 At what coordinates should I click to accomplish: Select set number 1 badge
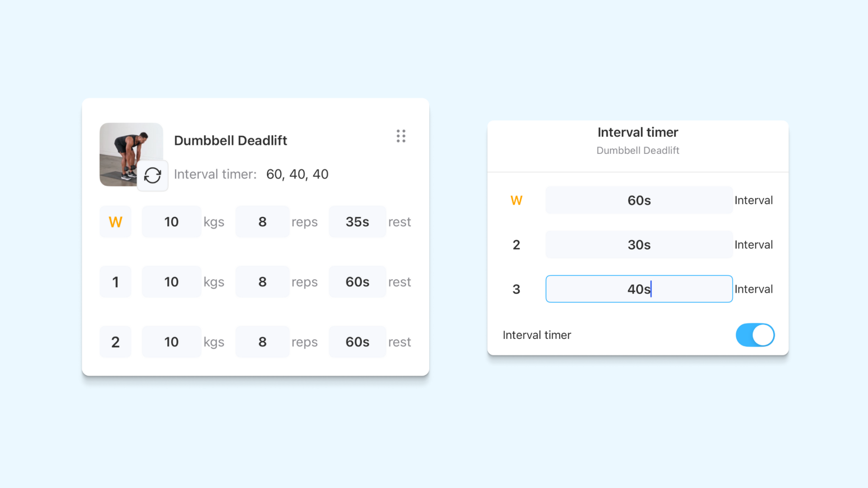[x=115, y=282]
